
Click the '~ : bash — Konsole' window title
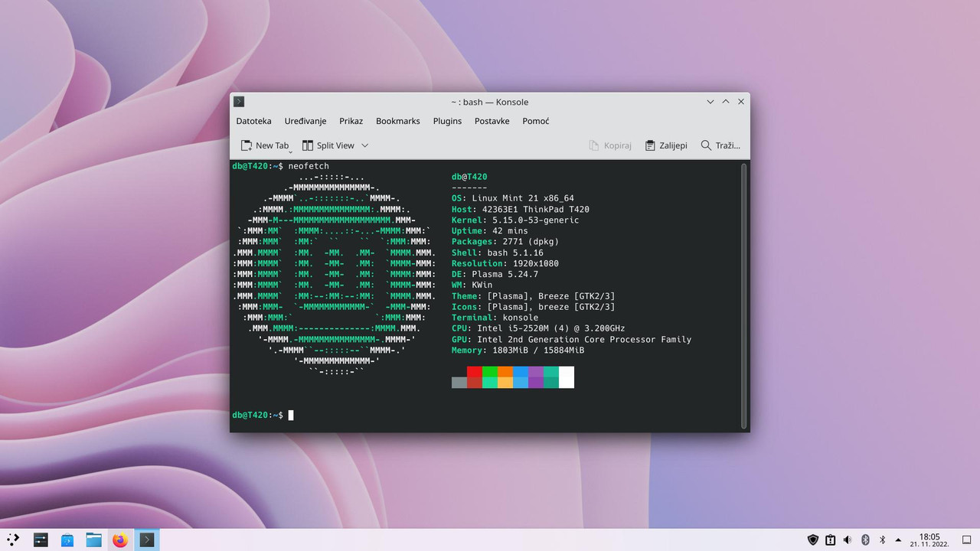(x=490, y=102)
